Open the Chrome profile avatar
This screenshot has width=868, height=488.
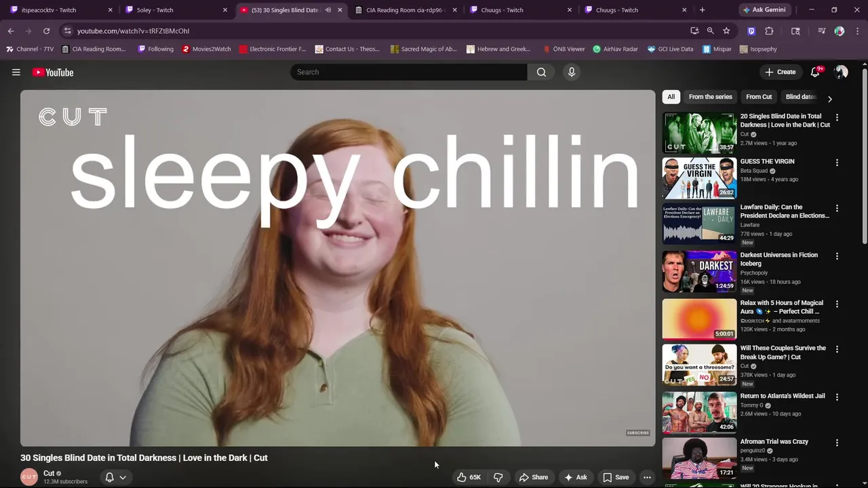(840, 30)
